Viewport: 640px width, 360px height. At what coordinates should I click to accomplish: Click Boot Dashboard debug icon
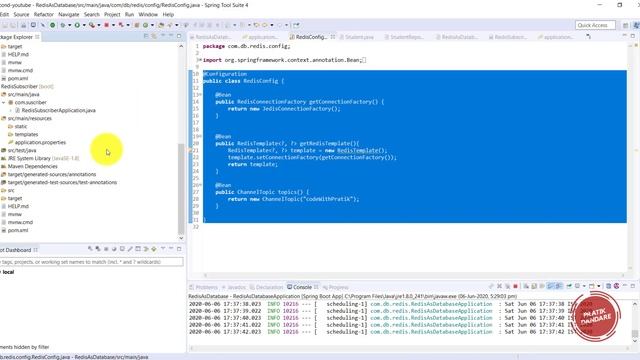(98, 249)
